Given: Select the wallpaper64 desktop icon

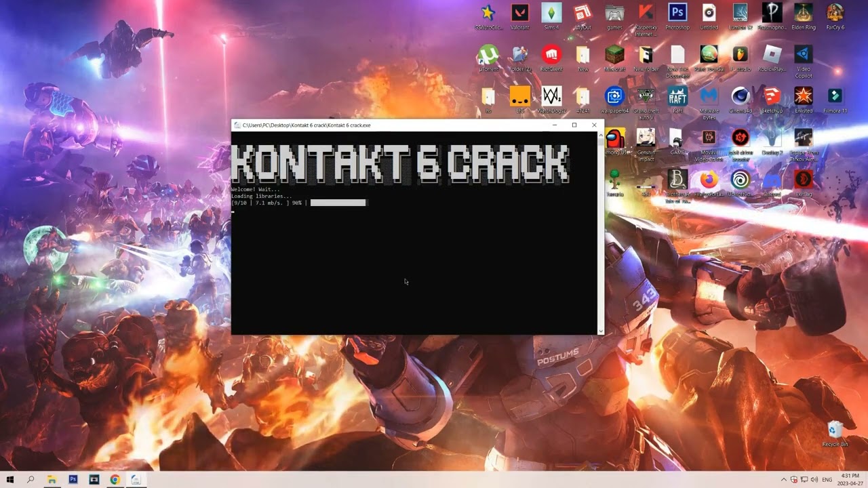Looking at the screenshot, I should (614, 100).
